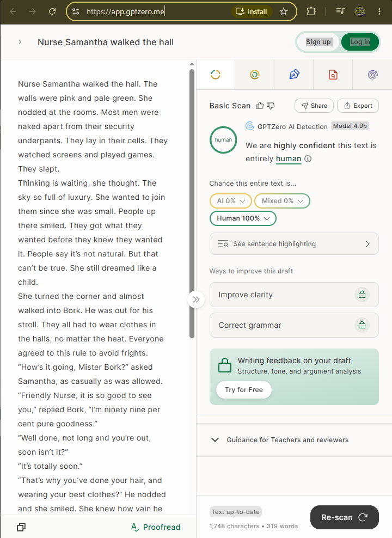392x538 pixels.
Task: Click document title Nurse Samantha walked the hall
Action: [x=106, y=42]
